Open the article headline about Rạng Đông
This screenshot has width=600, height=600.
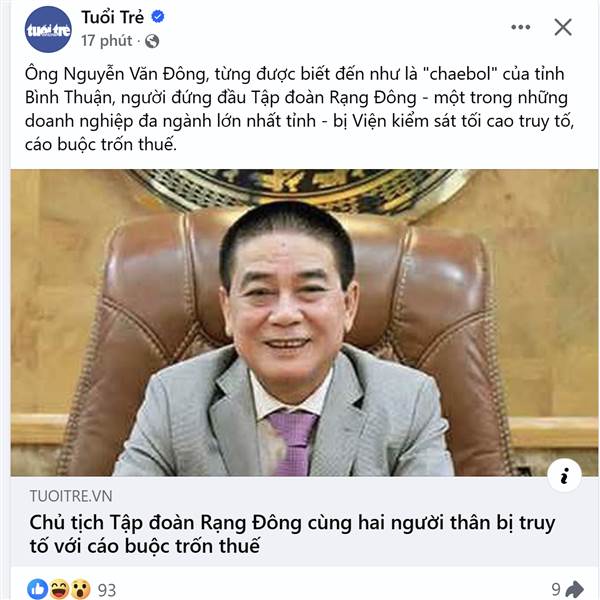(292, 534)
